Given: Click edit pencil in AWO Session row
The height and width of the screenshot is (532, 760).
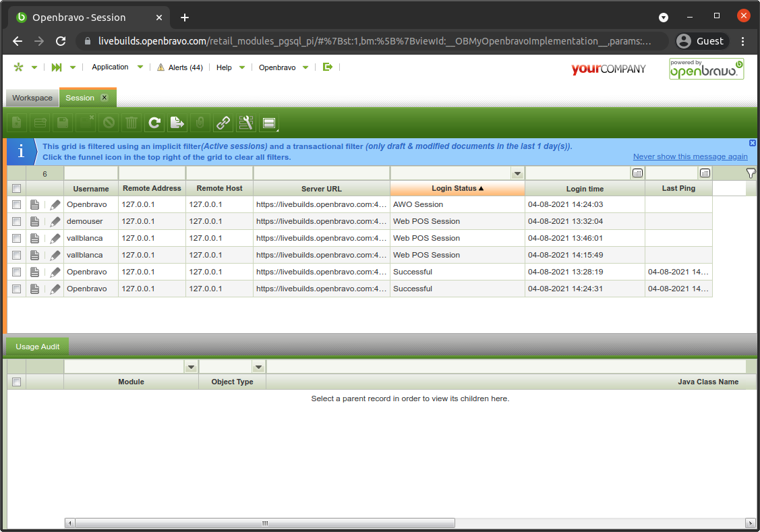Looking at the screenshot, I should pyautogui.click(x=55, y=205).
